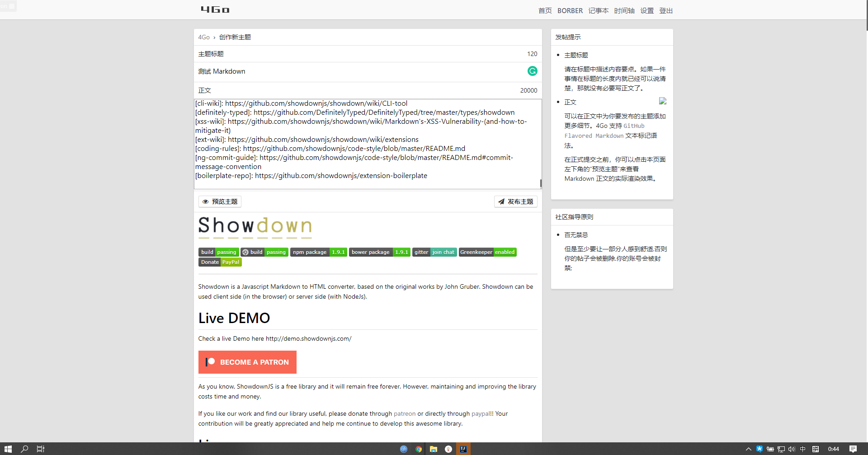Click the Showdown logo image
Screen dimensions: 868x455
click(x=255, y=227)
